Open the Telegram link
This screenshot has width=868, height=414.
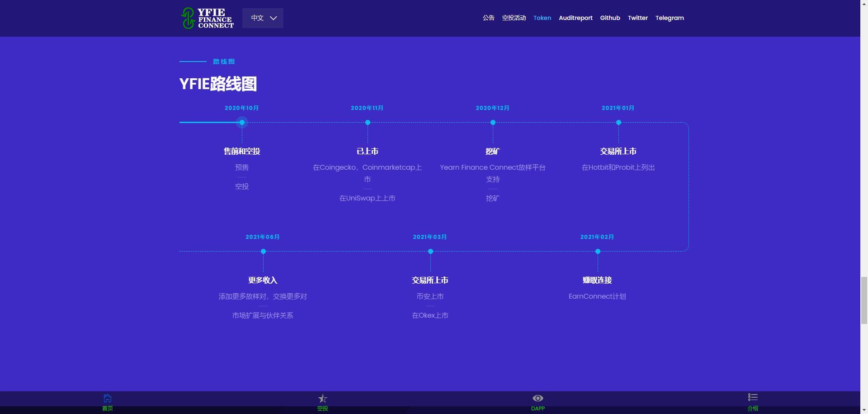tap(670, 18)
